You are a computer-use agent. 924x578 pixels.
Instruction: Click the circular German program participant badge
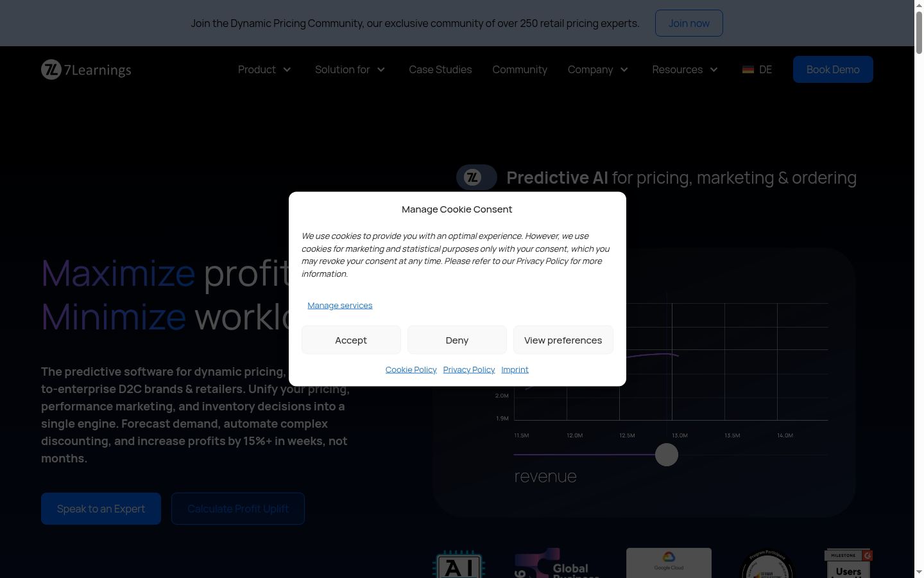pyautogui.click(x=767, y=564)
